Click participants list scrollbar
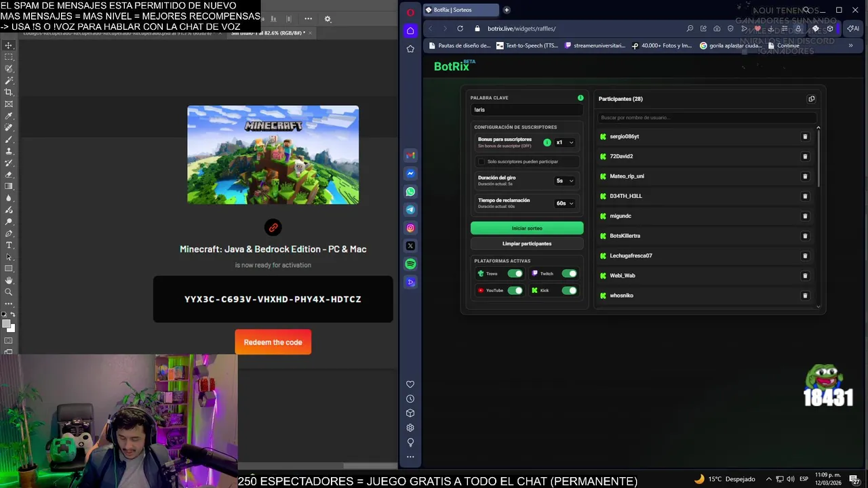The image size is (868, 488). pyautogui.click(x=818, y=159)
